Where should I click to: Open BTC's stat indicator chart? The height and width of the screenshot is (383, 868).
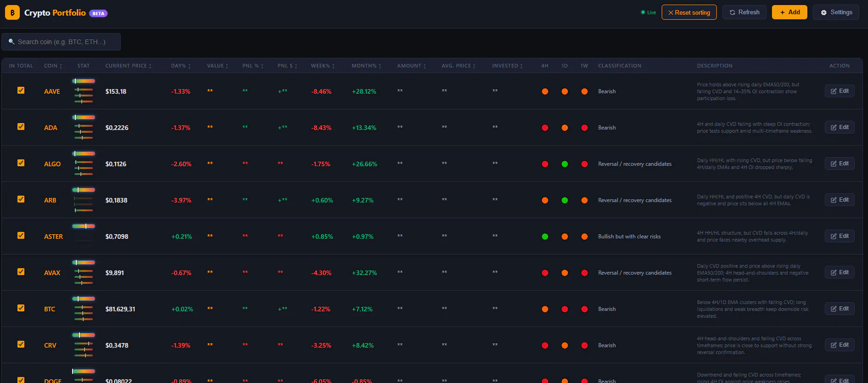coord(84,309)
